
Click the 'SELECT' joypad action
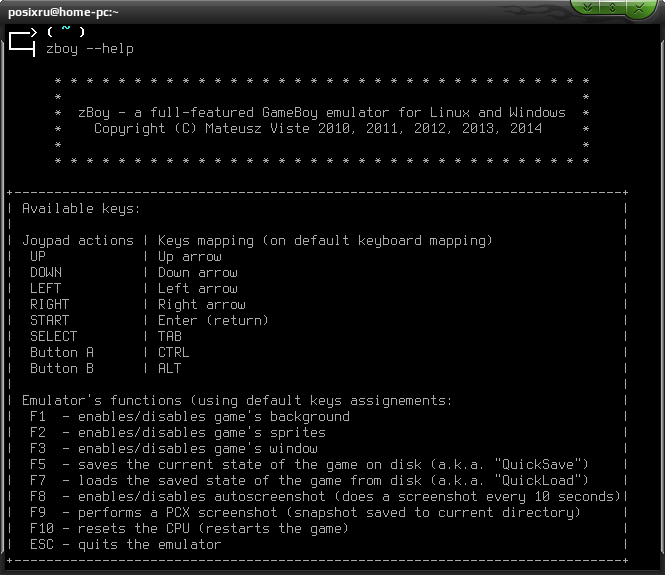coord(54,337)
